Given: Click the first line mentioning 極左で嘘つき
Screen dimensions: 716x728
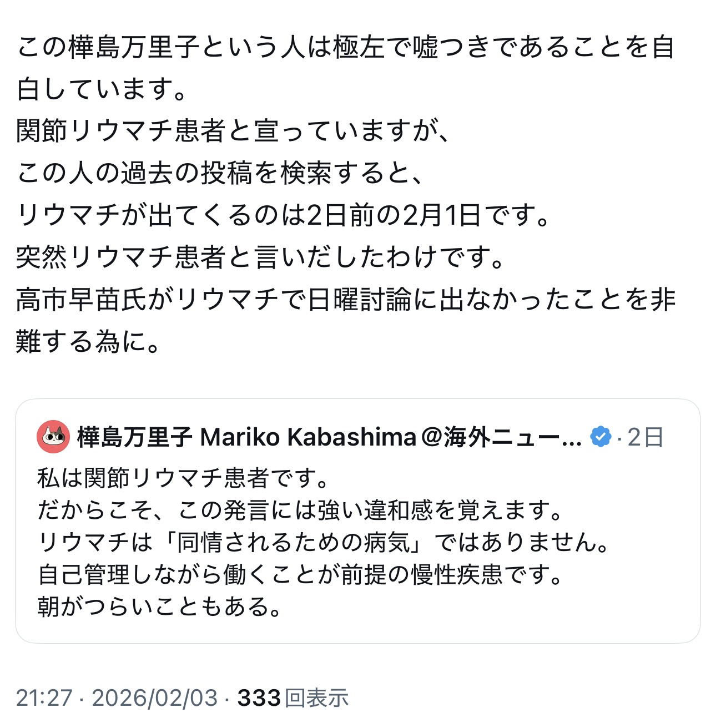Looking at the screenshot, I should (345, 47).
